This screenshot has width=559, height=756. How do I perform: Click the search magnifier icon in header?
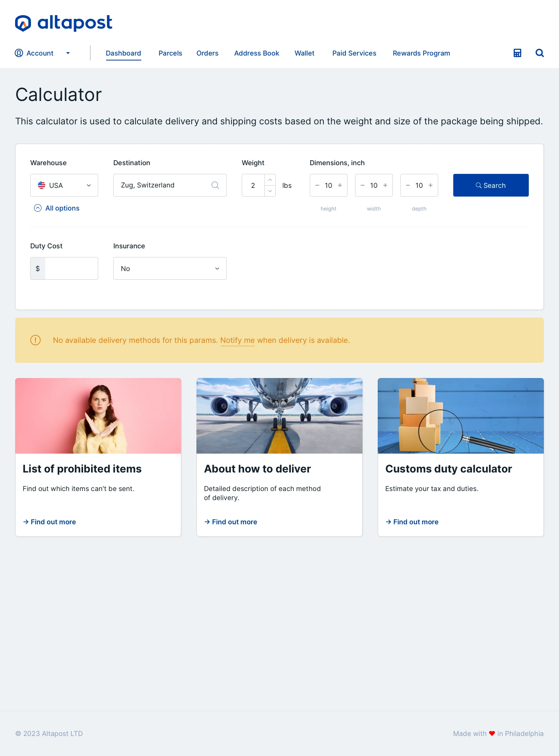tap(539, 53)
